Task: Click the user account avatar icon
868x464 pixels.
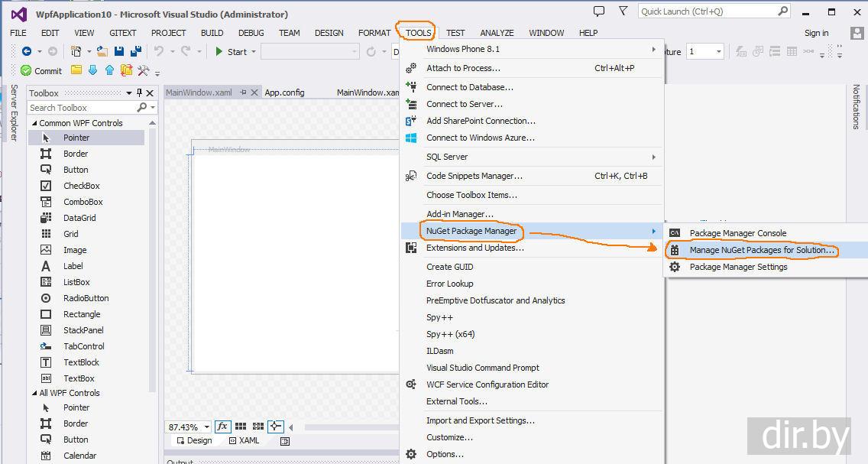Action: pyautogui.click(x=857, y=33)
